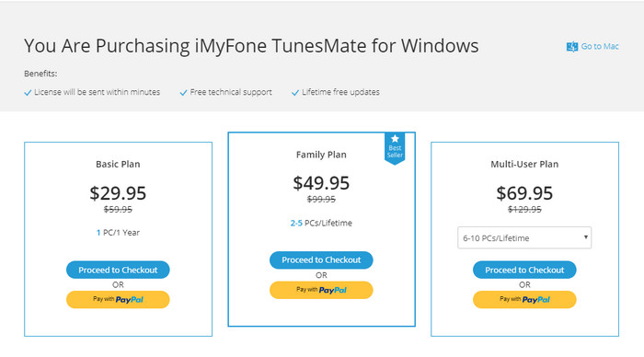Click 'License will be sent within minutes'
The image size is (644, 357).
(97, 92)
